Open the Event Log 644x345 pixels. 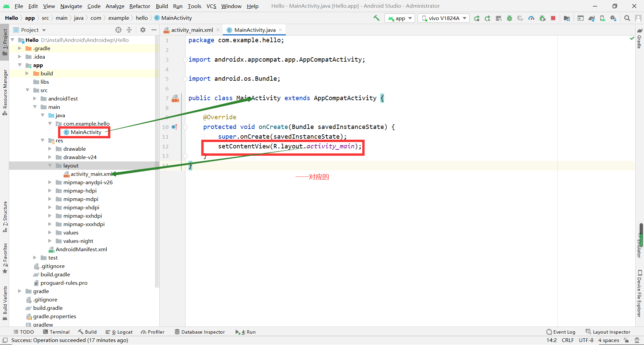561,332
